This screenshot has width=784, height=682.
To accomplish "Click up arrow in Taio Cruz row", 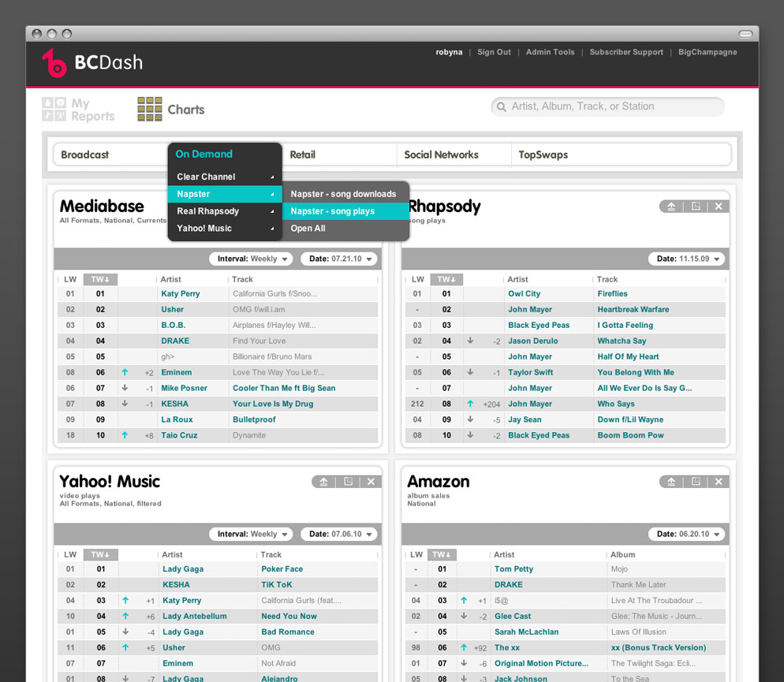I will point(125,435).
